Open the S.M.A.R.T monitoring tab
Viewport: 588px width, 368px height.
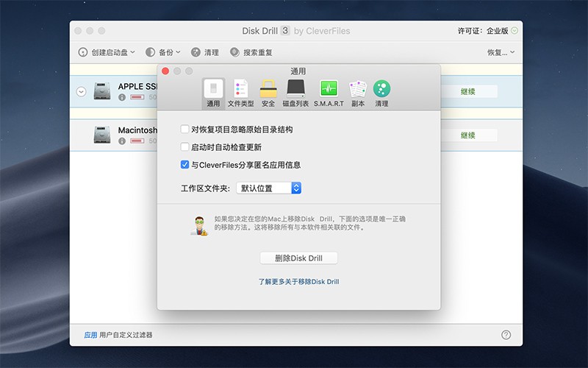[x=329, y=93]
